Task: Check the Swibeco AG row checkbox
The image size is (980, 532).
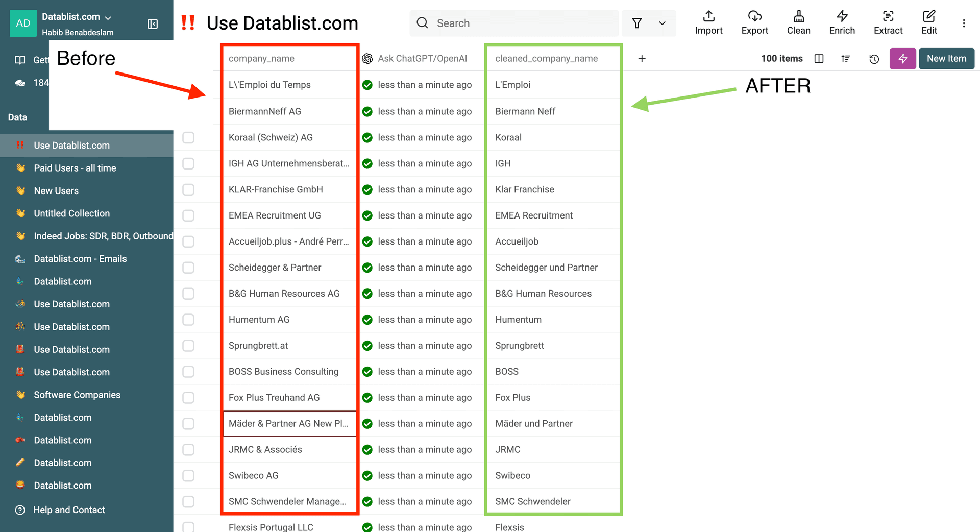Action: 188,476
